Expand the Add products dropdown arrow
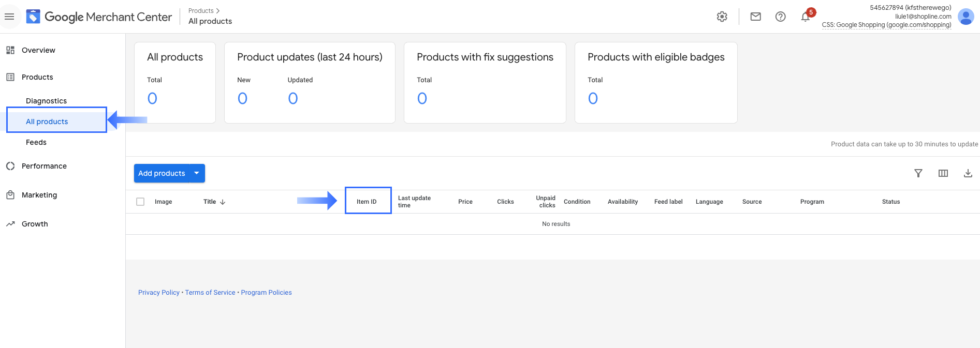The image size is (980, 348). [197, 173]
